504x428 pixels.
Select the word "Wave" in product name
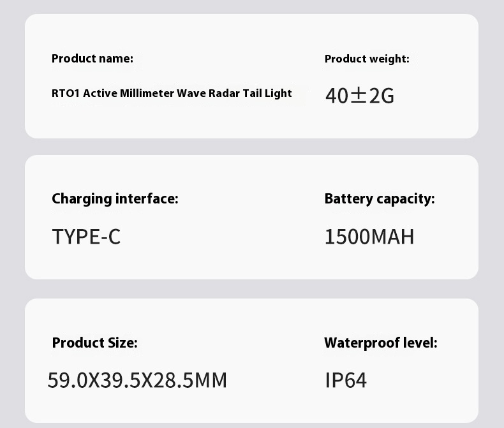coord(190,93)
